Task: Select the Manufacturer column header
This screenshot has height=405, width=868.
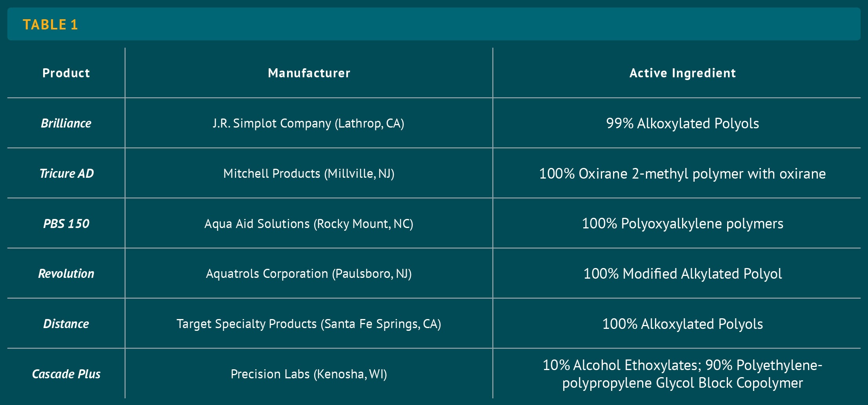Action: tap(309, 73)
